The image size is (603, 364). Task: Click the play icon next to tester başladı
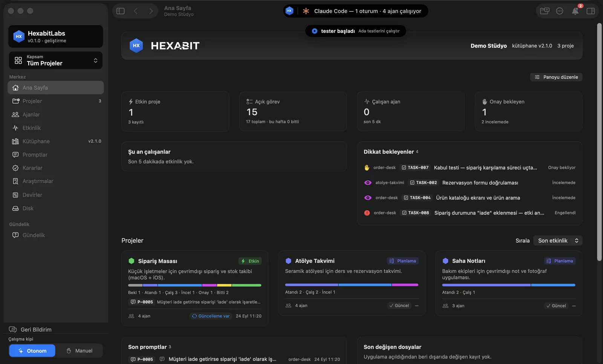click(x=314, y=31)
